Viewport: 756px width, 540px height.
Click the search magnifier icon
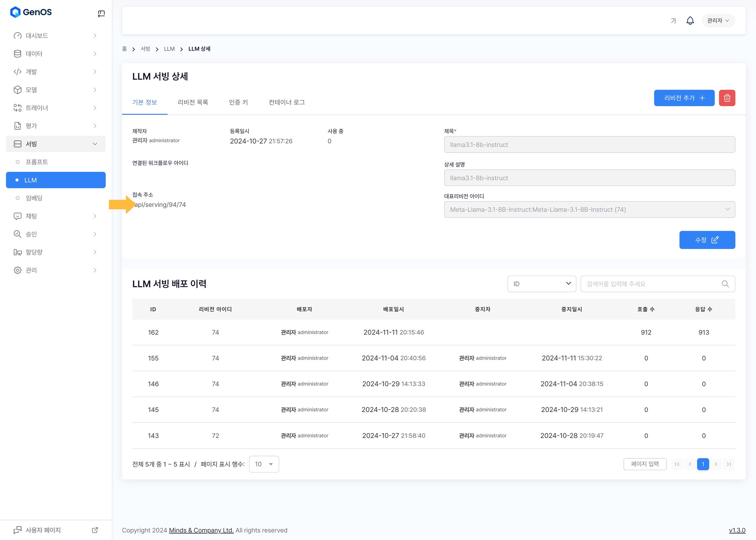pyautogui.click(x=725, y=284)
